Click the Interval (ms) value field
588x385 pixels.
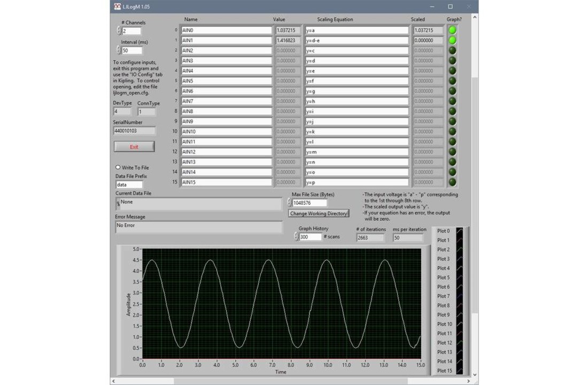click(132, 50)
